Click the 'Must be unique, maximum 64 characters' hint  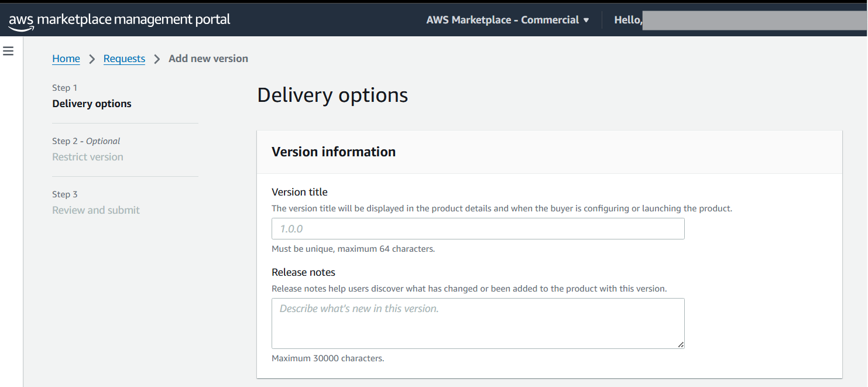(x=353, y=249)
